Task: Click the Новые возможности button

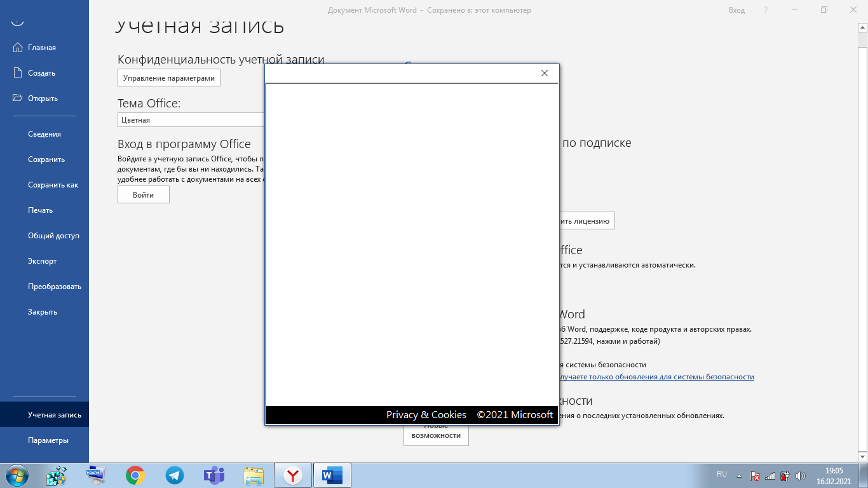Action: tap(436, 435)
